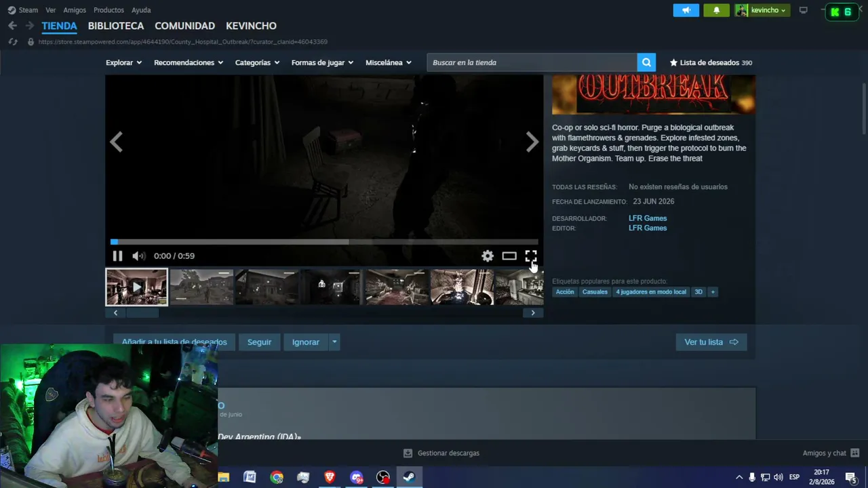Click the thumbnail strip scrollbar handle
868x488 pixels.
coord(142,313)
